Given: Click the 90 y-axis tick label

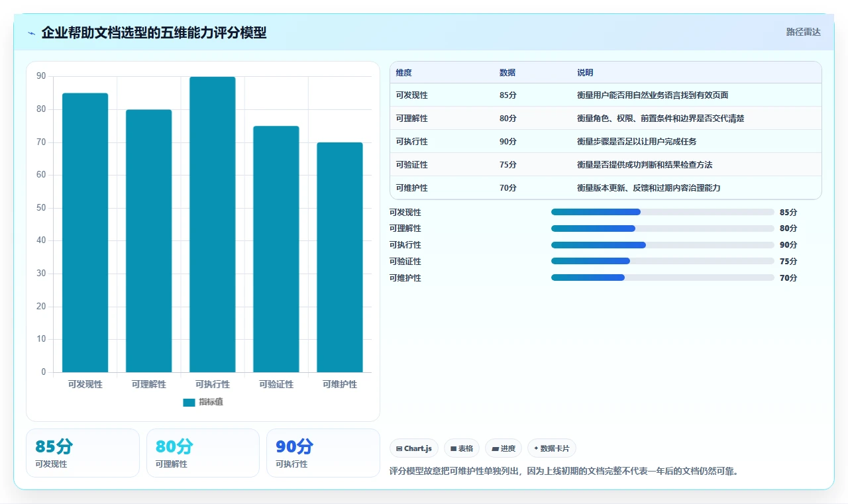Looking at the screenshot, I should point(41,76).
